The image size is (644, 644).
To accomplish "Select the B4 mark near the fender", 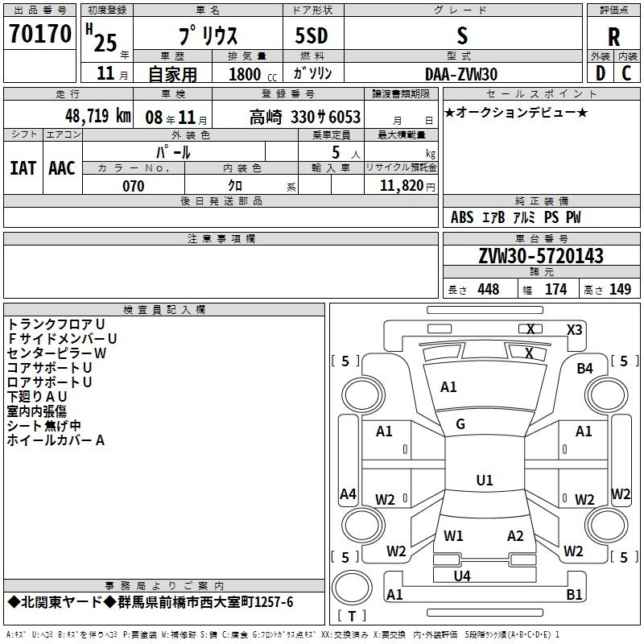I will pyautogui.click(x=584, y=369).
